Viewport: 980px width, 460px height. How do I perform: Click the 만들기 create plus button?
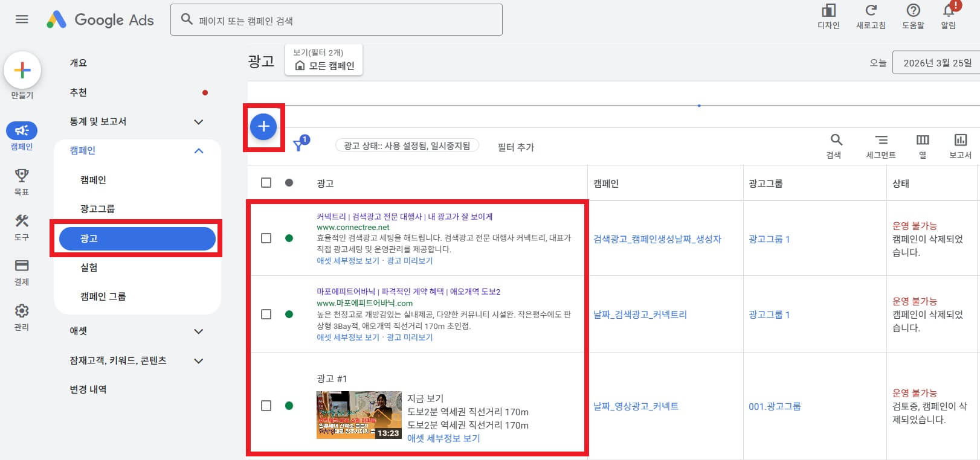pyautogui.click(x=22, y=71)
